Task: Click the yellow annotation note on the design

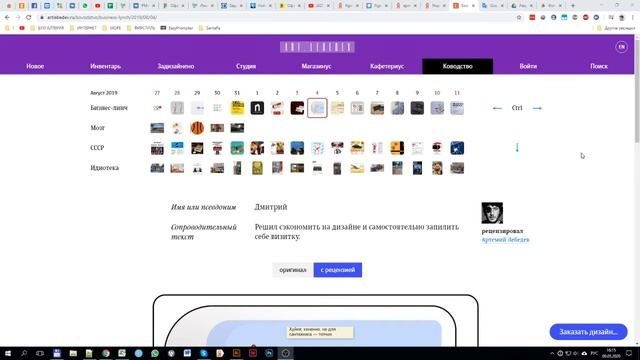Action: click(x=320, y=332)
